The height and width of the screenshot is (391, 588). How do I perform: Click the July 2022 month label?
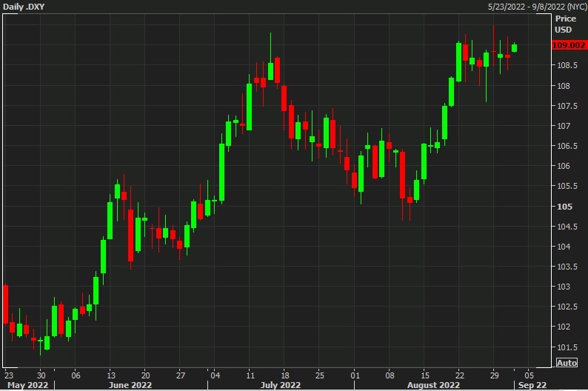click(280, 385)
